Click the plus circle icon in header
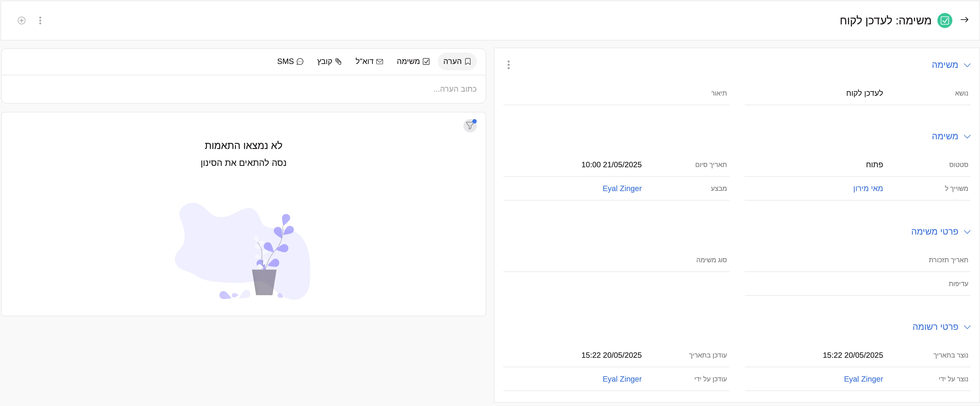The height and width of the screenshot is (406, 980). pos(22,20)
